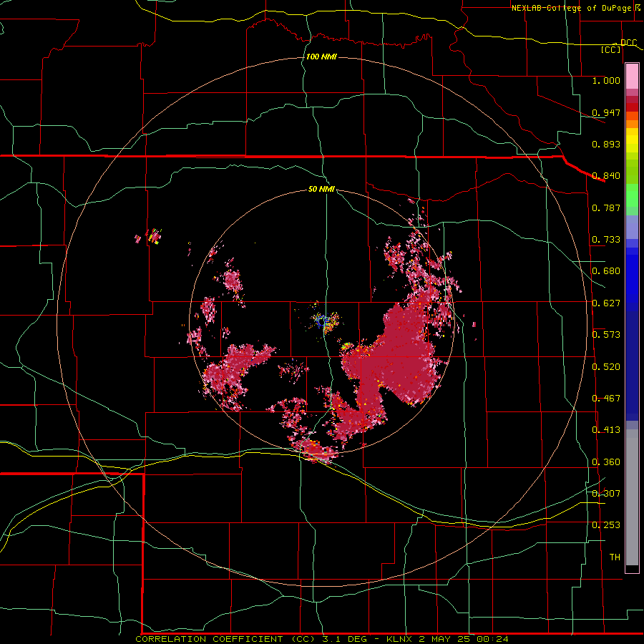Click the 0.307 scale label
This screenshot has width=644, height=644.
[x=606, y=494]
